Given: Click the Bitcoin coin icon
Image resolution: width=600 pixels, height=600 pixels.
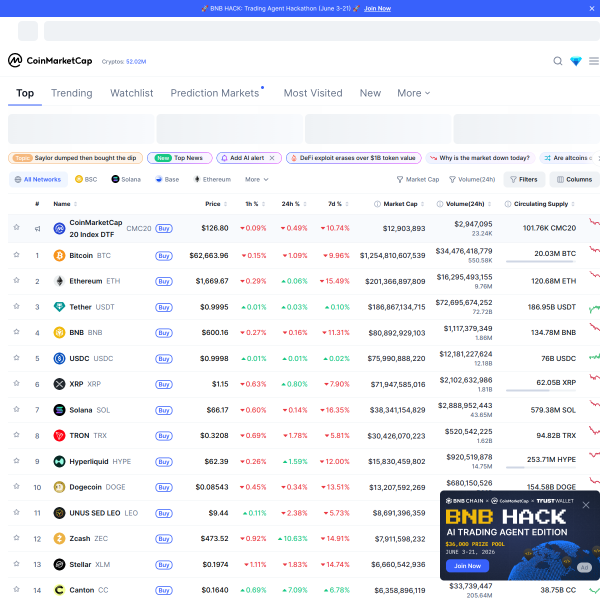Looking at the screenshot, I should point(59,255).
